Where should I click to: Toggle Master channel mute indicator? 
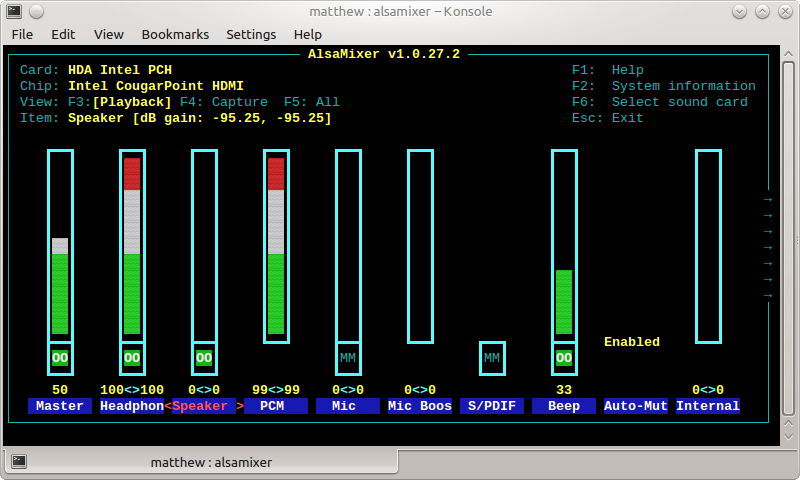[x=60, y=358]
